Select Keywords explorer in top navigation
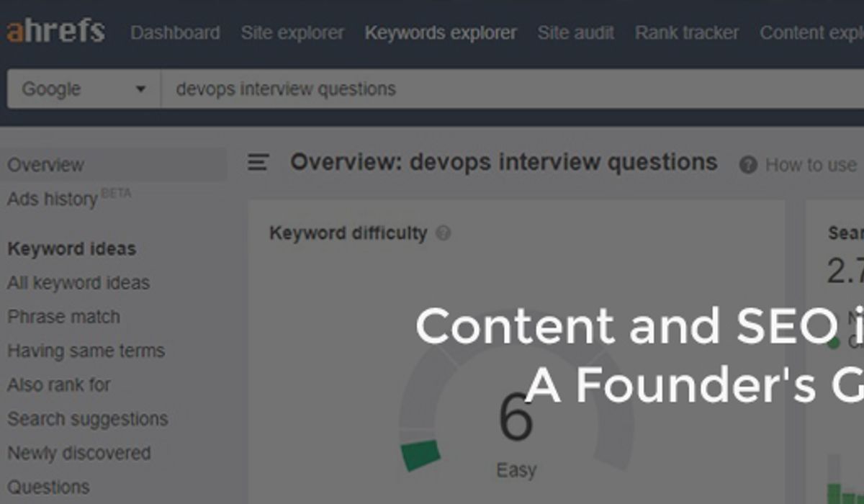The height and width of the screenshot is (504, 864). pos(441,32)
